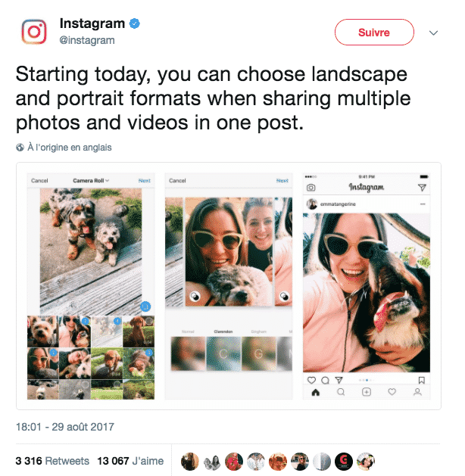465x476 pixels.
Task: Select the Clarendon filter tab
Action: (x=223, y=331)
